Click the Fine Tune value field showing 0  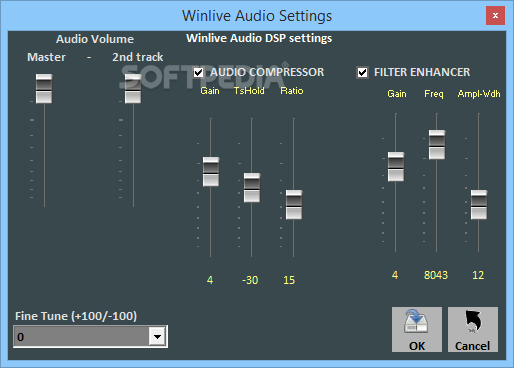click(x=82, y=337)
